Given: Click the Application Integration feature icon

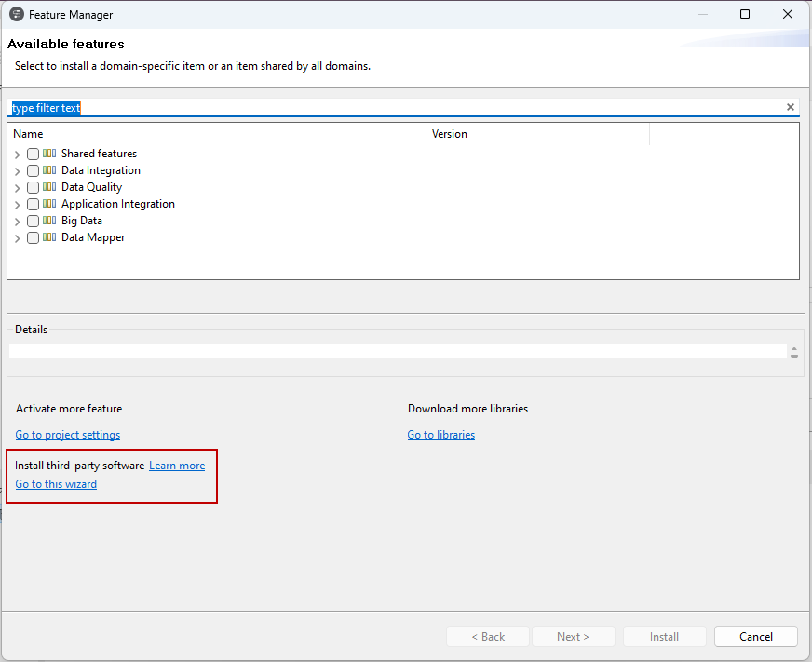Looking at the screenshot, I should pyautogui.click(x=47, y=204).
